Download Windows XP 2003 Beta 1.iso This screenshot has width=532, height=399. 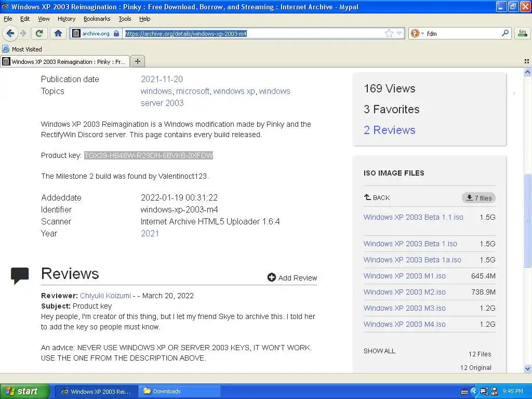point(410,244)
